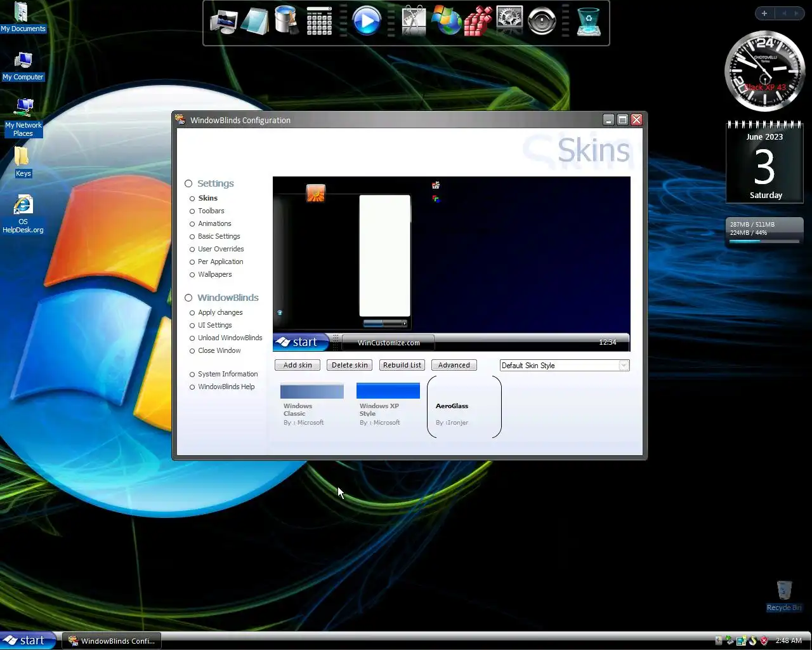Open the gears settings icon in the dock
812x650 pixels.
509,20
